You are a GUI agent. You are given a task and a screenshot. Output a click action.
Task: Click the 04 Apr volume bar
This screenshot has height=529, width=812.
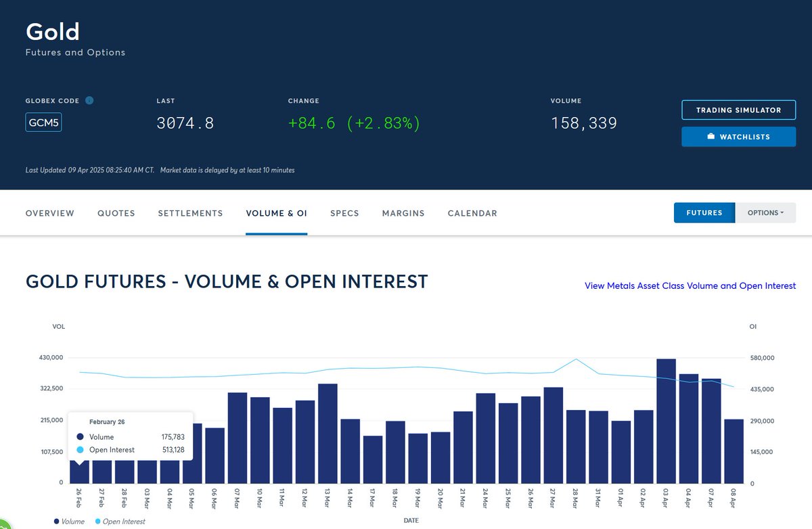click(689, 428)
